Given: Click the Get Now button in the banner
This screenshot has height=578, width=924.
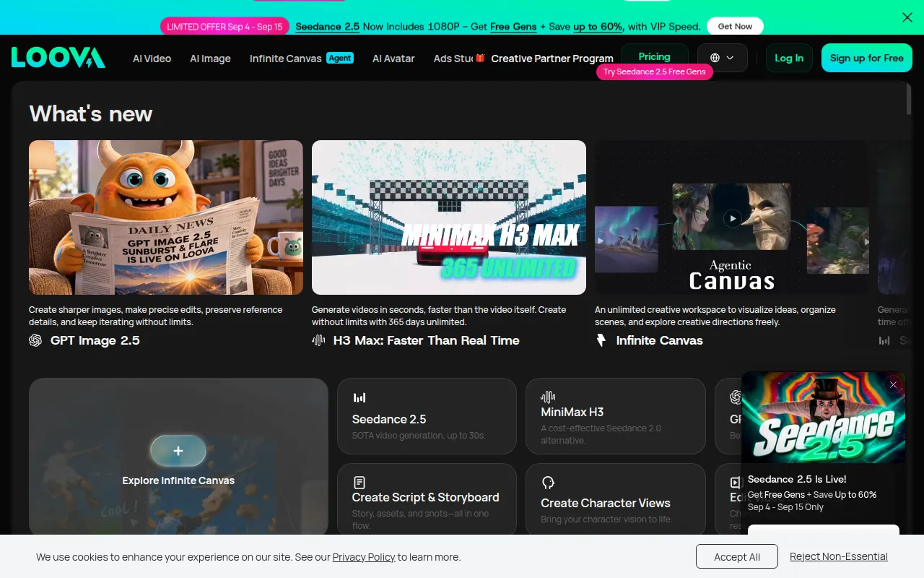Looking at the screenshot, I should (x=735, y=27).
